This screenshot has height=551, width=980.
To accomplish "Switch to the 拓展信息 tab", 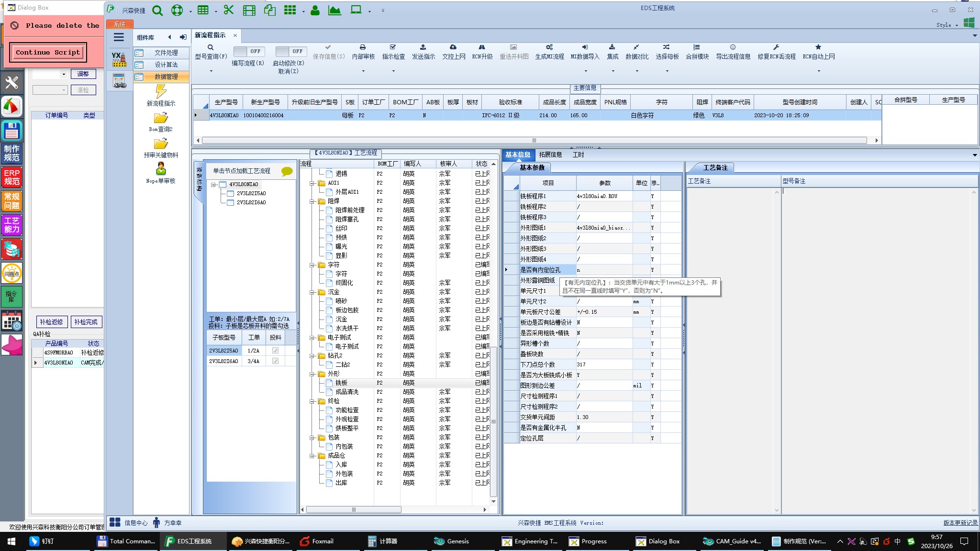I will coord(550,155).
